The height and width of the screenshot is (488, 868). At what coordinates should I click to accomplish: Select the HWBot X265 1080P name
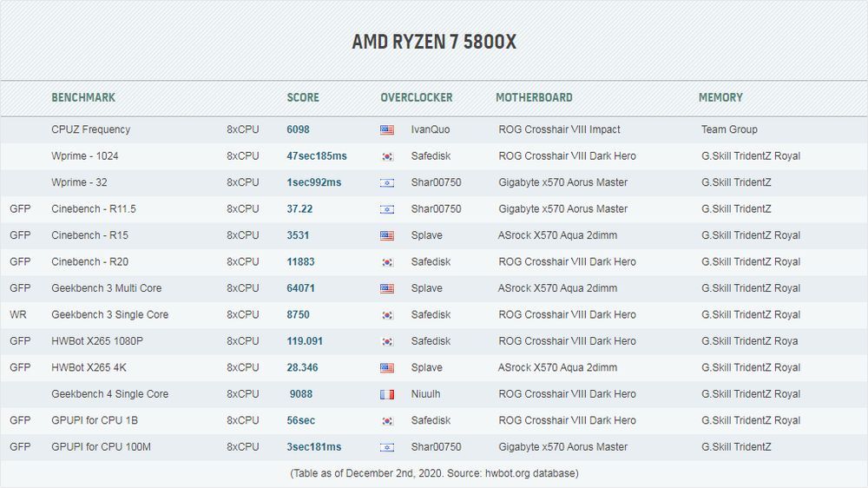point(97,341)
